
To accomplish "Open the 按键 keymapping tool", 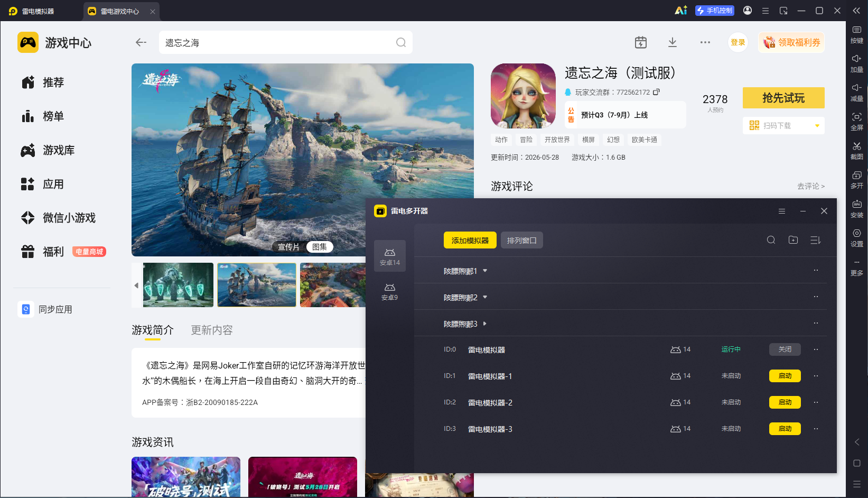I will tap(856, 34).
